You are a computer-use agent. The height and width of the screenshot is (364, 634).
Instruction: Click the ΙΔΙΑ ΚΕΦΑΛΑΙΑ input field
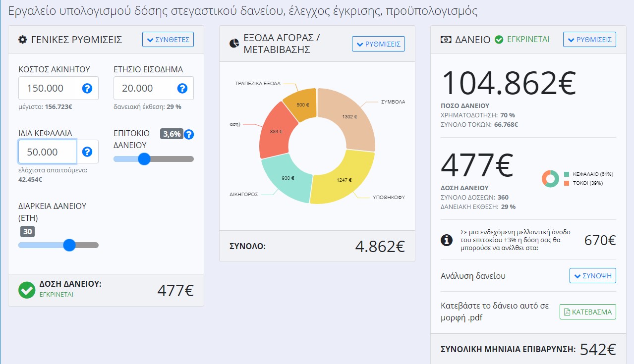[47, 152]
